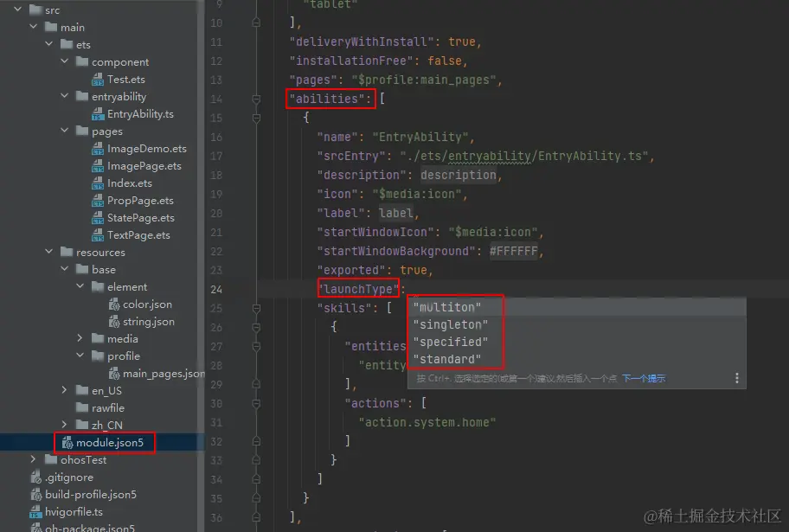The width and height of the screenshot is (789, 532).
Task: Collapse the entryability folder
Action: coord(64,96)
